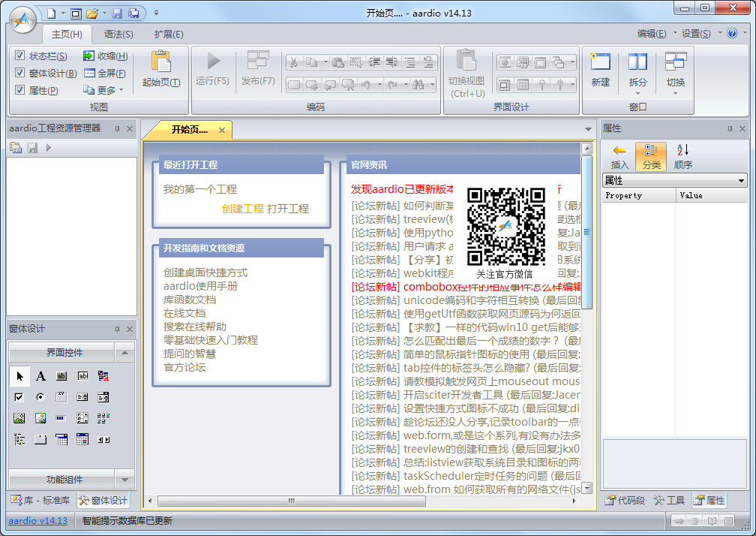Toggle the 状态栏(S) checkbox

coord(19,56)
